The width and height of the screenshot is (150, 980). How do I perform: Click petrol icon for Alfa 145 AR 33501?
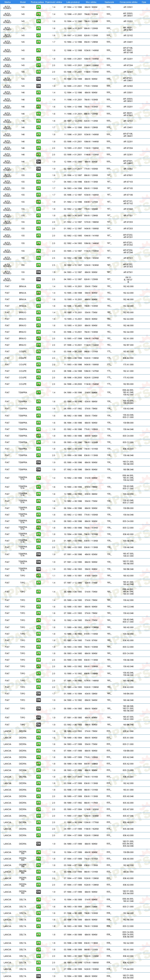tap(38, 7)
